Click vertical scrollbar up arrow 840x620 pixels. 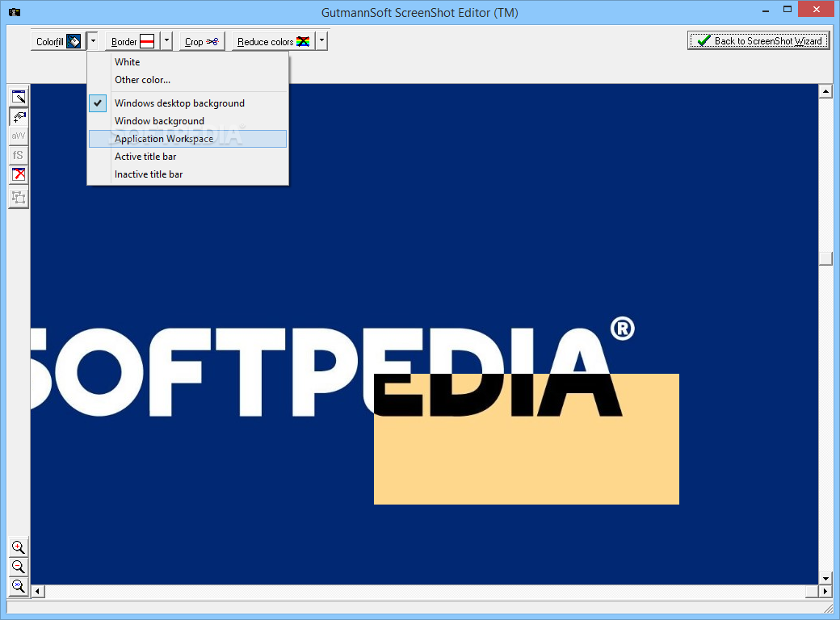[x=825, y=91]
